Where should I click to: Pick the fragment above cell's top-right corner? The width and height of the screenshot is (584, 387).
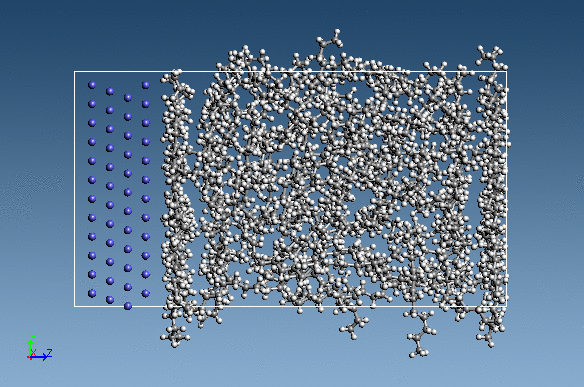(491, 56)
